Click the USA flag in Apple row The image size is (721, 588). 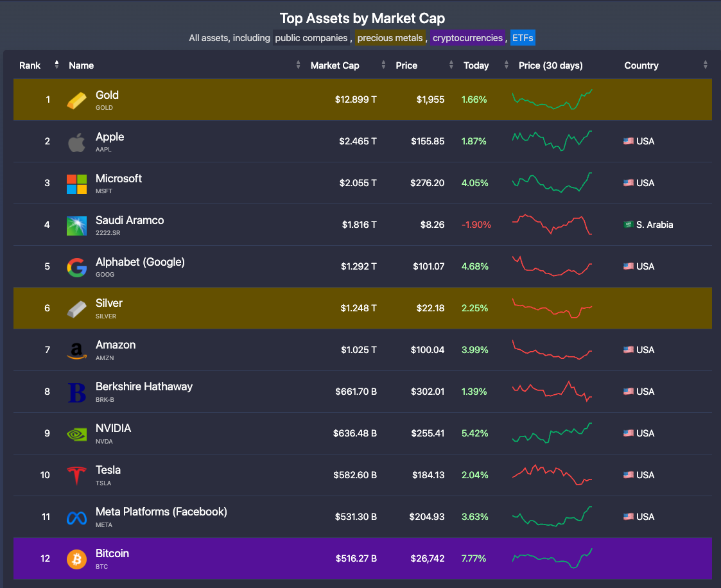pyautogui.click(x=628, y=141)
